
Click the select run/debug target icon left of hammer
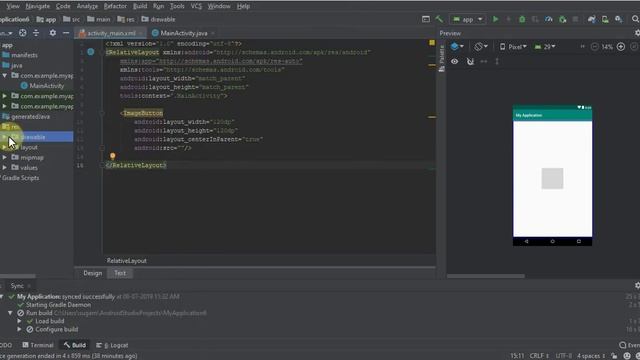[426, 19]
